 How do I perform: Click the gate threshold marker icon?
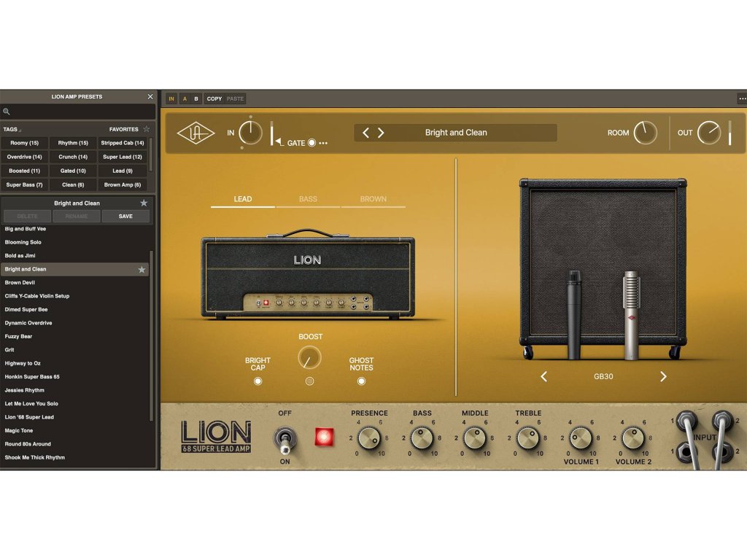tap(279, 141)
